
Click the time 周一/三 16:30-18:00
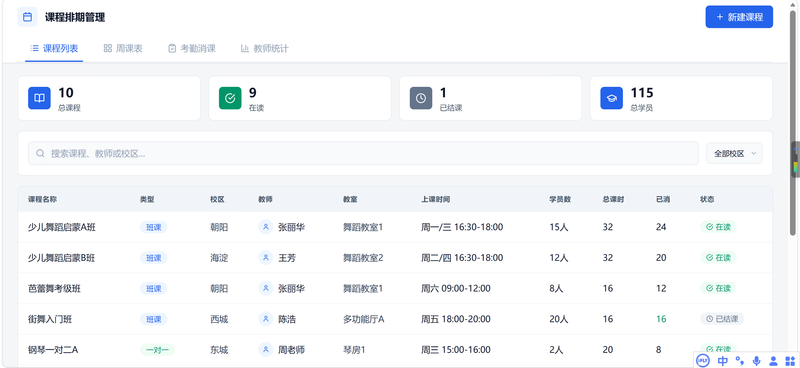click(x=462, y=227)
